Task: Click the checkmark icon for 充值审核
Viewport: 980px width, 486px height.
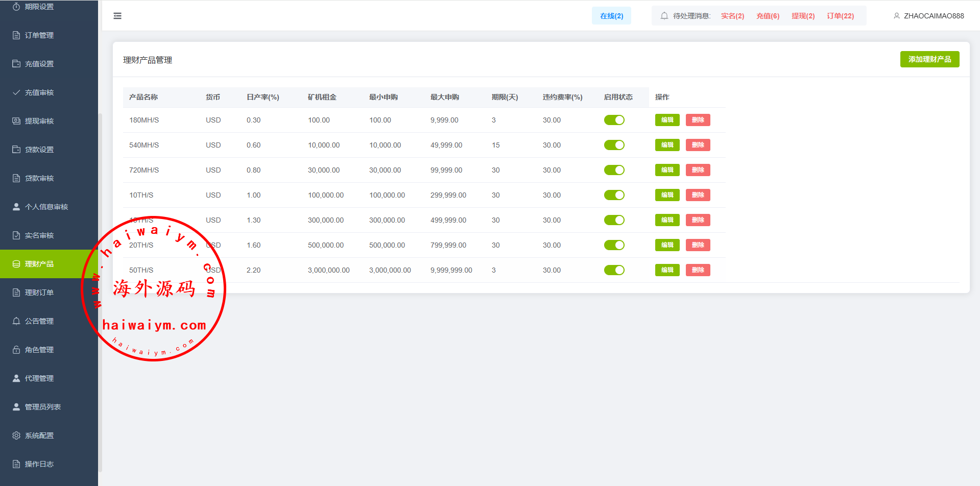Action: [x=16, y=92]
